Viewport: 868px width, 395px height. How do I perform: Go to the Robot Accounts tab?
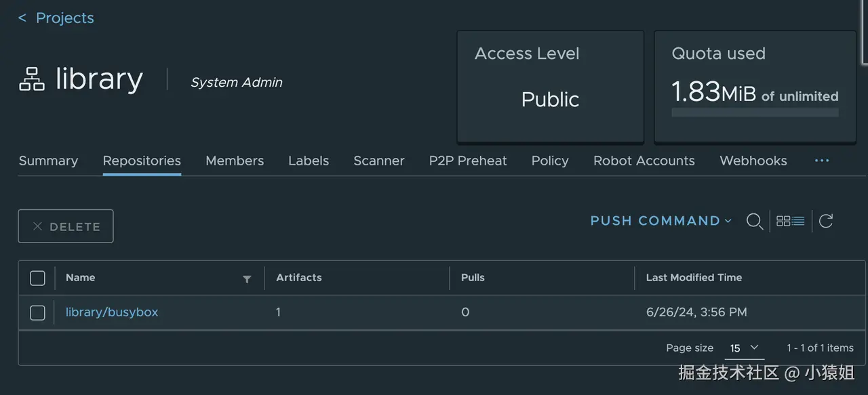tap(644, 161)
